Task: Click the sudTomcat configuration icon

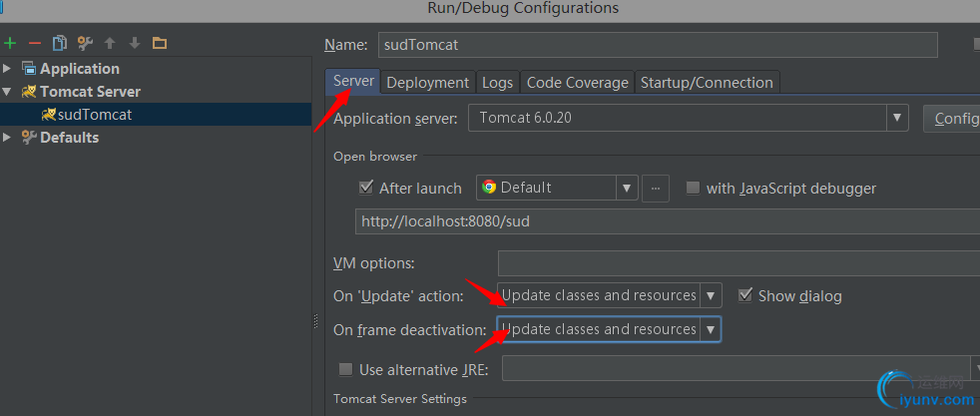Action: coord(48,115)
